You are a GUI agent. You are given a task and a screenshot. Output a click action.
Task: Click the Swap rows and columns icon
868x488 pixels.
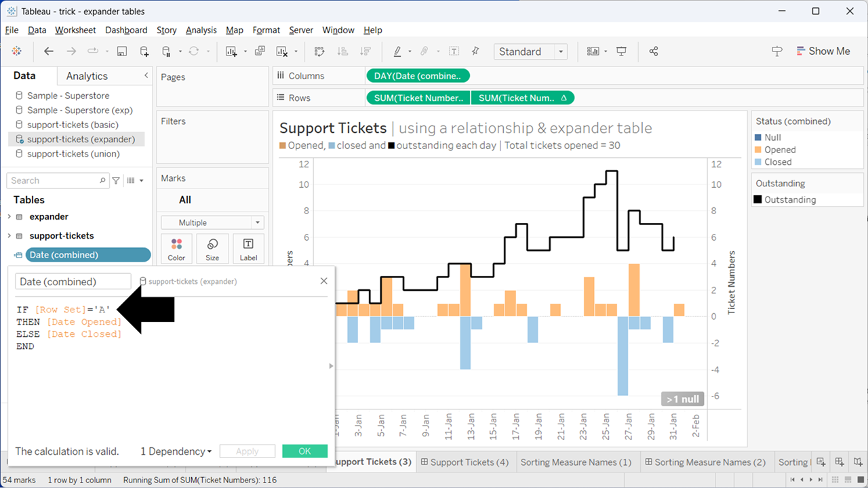tap(319, 52)
